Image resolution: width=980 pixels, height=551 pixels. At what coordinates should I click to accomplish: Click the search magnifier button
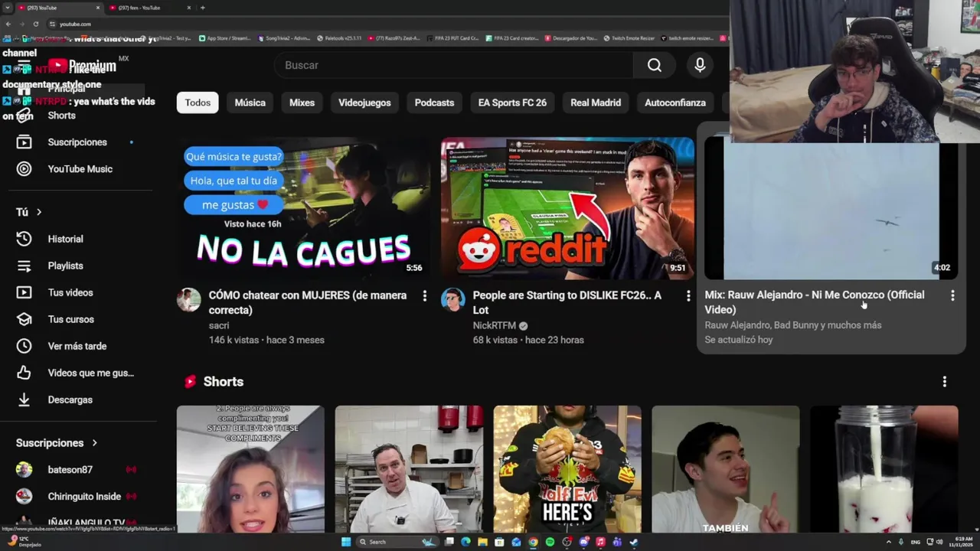[654, 66]
